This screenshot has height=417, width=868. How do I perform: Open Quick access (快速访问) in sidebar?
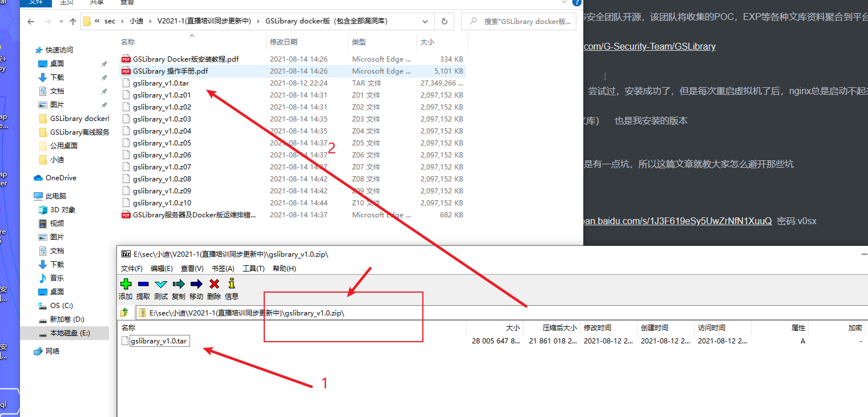(x=59, y=50)
